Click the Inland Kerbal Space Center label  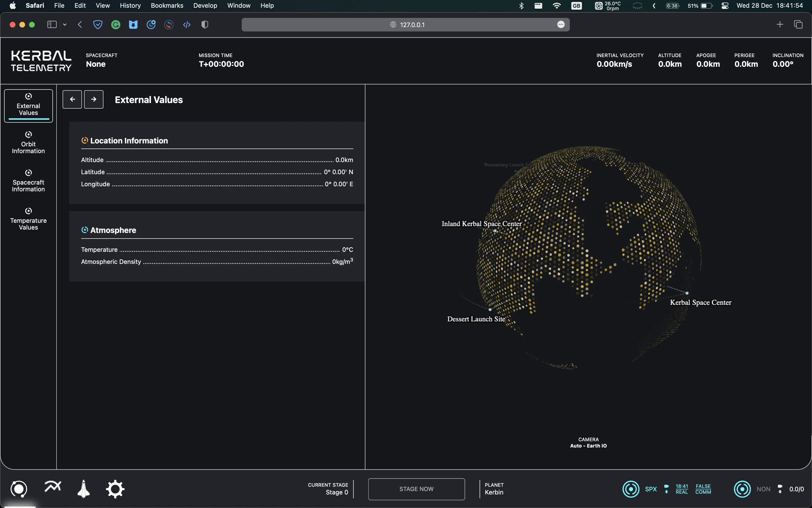click(481, 224)
